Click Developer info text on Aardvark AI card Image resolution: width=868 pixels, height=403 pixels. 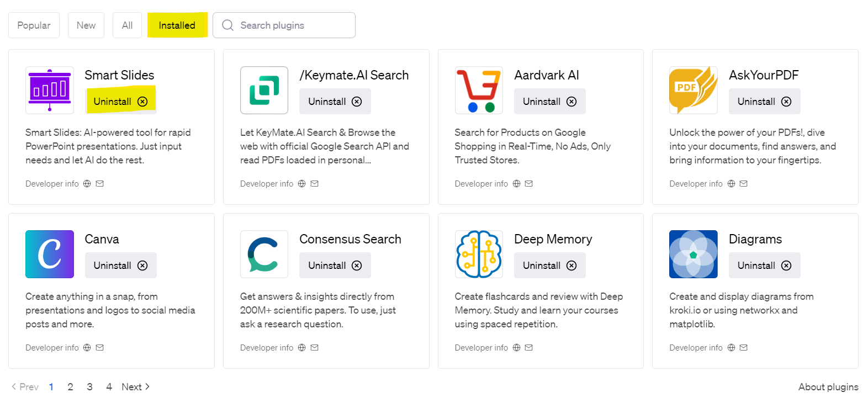pos(481,184)
